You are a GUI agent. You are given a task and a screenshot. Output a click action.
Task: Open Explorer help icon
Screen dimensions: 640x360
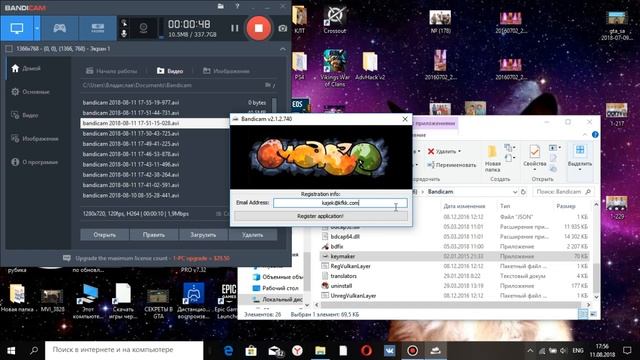click(x=595, y=135)
